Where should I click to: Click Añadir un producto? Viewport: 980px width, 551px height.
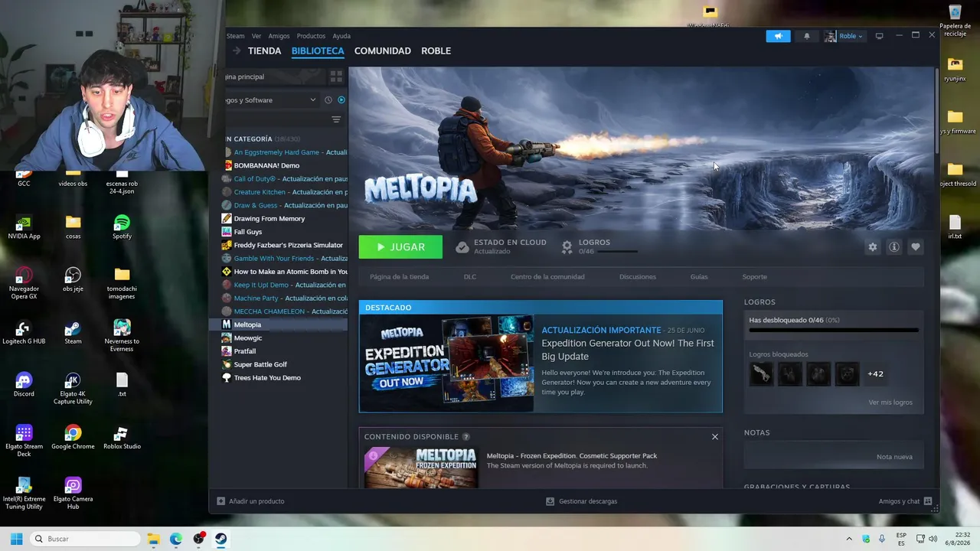tap(256, 501)
